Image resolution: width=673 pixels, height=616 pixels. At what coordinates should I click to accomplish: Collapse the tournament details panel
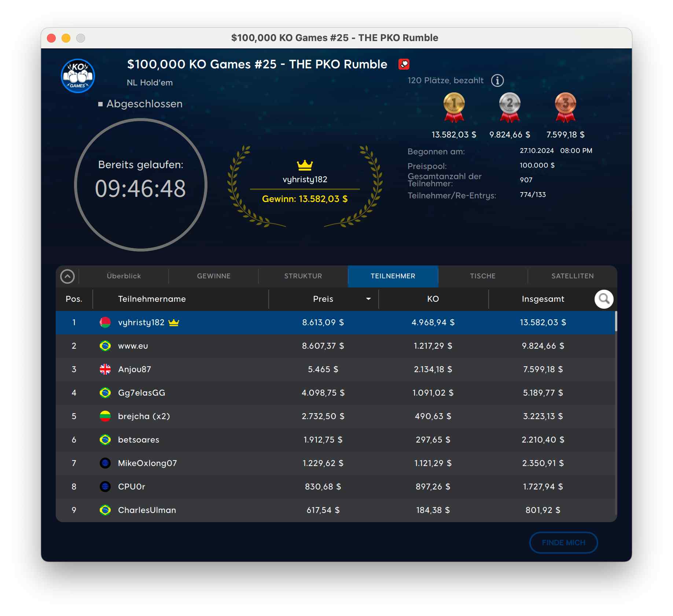click(x=67, y=276)
